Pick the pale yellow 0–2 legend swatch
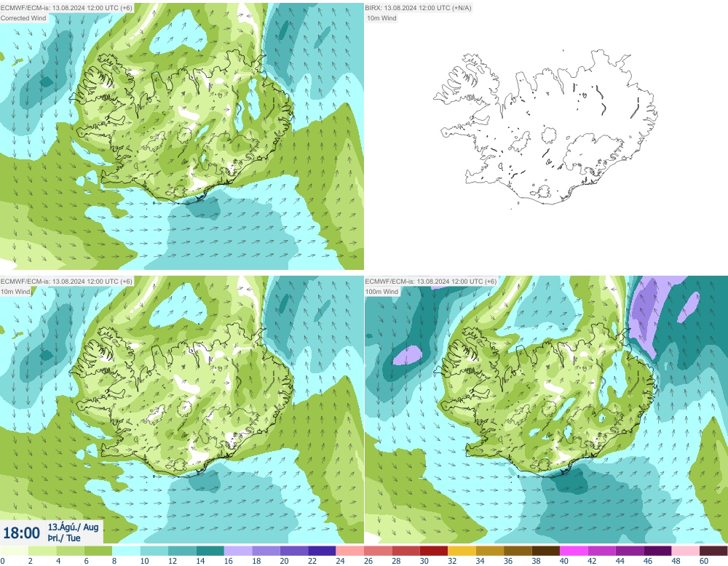Image resolution: width=728 pixels, height=566 pixels. tap(14, 551)
